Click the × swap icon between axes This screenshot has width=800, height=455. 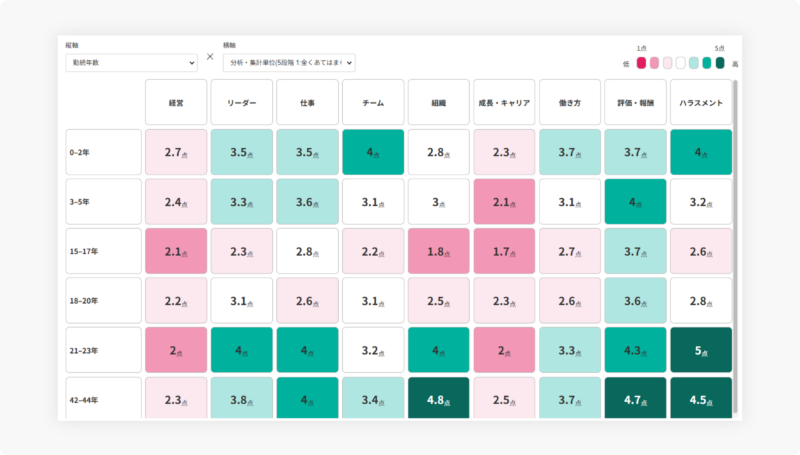[x=210, y=57]
